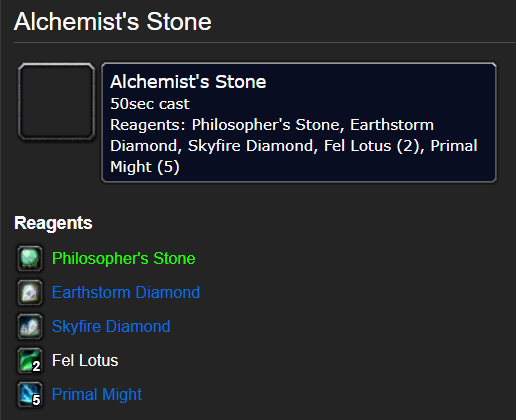The height and width of the screenshot is (420, 516).
Task: Click the Fel Lotus herb icon
Action: click(30, 361)
